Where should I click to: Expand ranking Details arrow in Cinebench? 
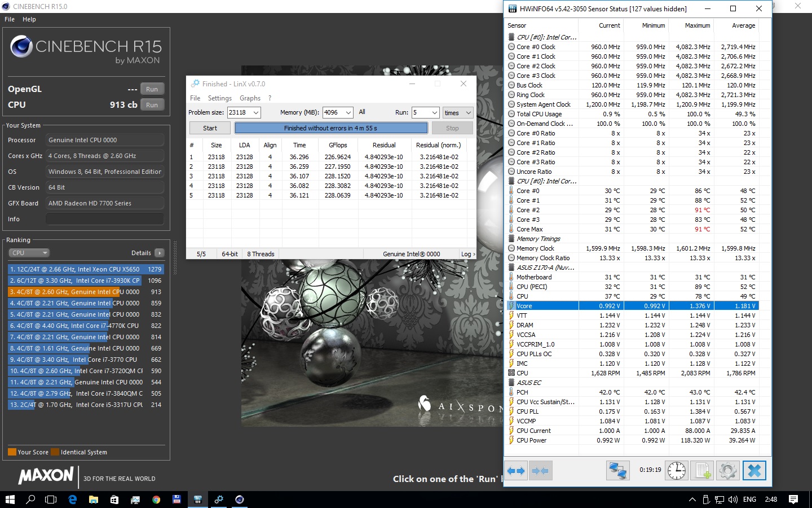pyautogui.click(x=160, y=253)
